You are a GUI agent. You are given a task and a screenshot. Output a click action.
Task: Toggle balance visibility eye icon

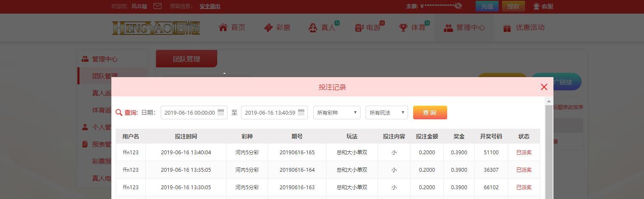coord(458,6)
